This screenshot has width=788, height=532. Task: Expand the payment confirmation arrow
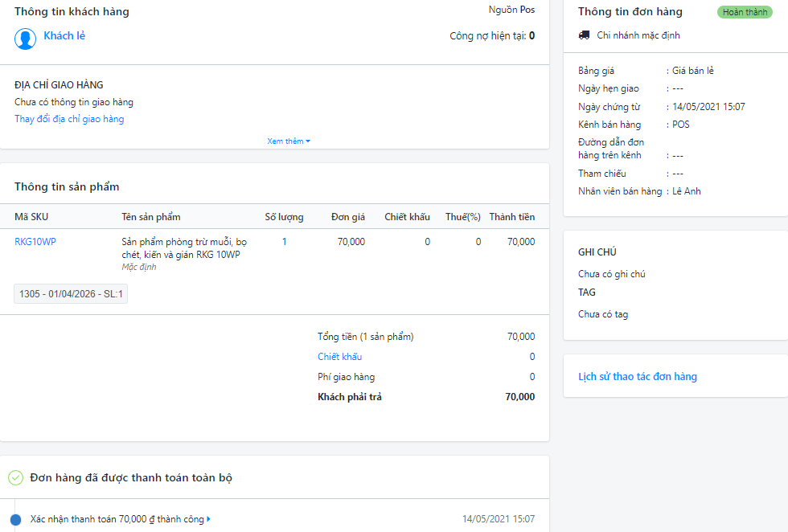(x=208, y=519)
